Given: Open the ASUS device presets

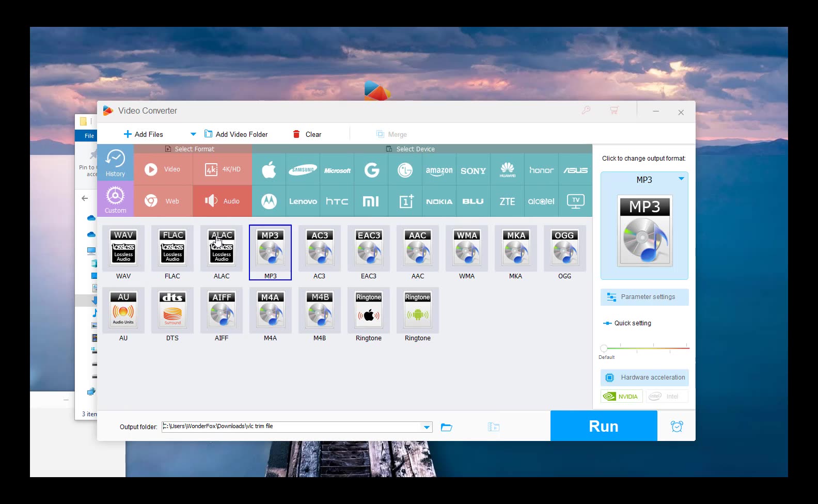Looking at the screenshot, I should (x=576, y=169).
